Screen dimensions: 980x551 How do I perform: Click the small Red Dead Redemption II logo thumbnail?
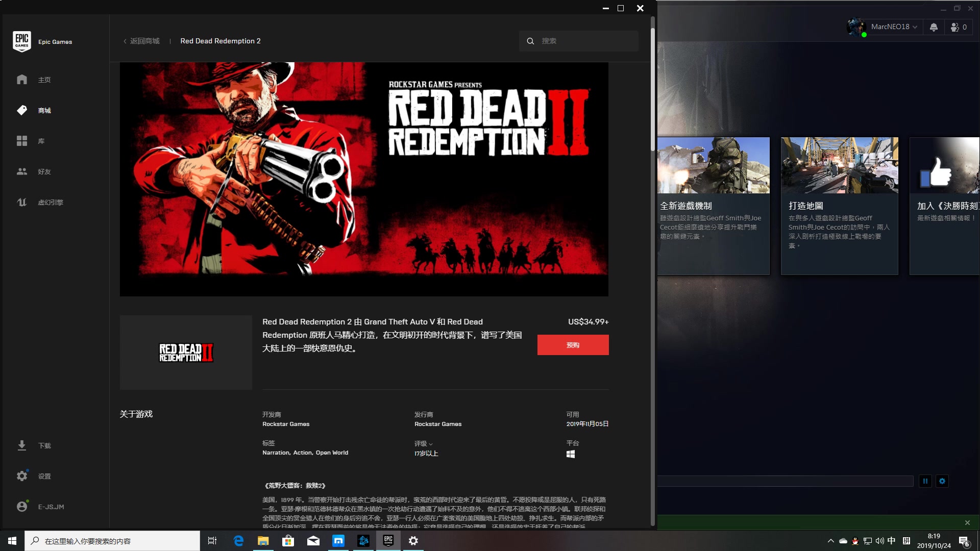click(x=186, y=353)
